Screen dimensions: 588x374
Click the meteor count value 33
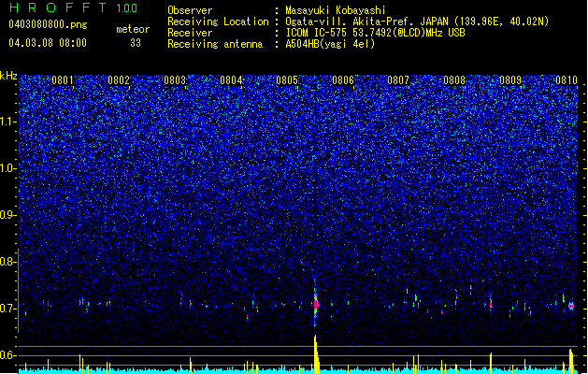(x=136, y=43)
